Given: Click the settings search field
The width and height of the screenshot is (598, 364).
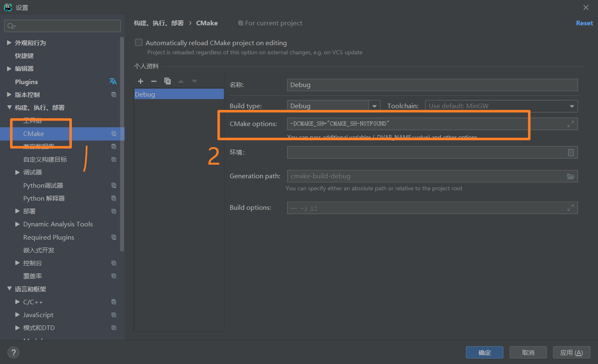Looking at the screenshot, I should [x=63, y=26].
